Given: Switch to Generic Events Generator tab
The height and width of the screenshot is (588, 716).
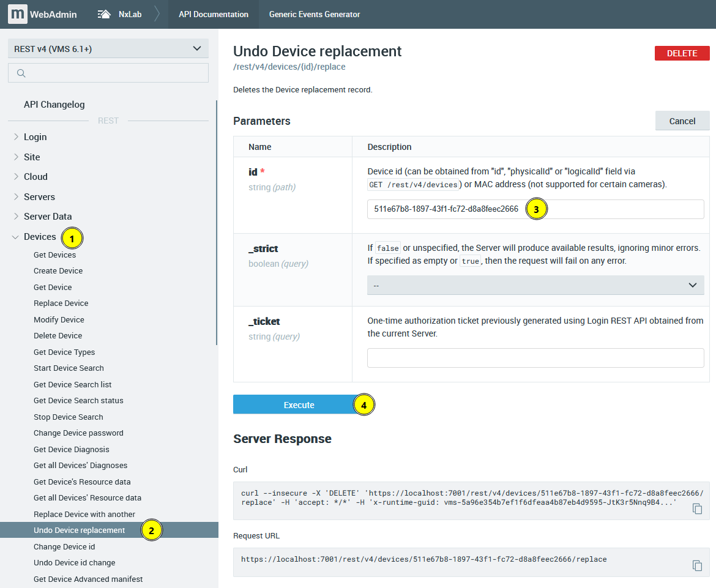Looking at the screenshot, I should coord(314,14).
